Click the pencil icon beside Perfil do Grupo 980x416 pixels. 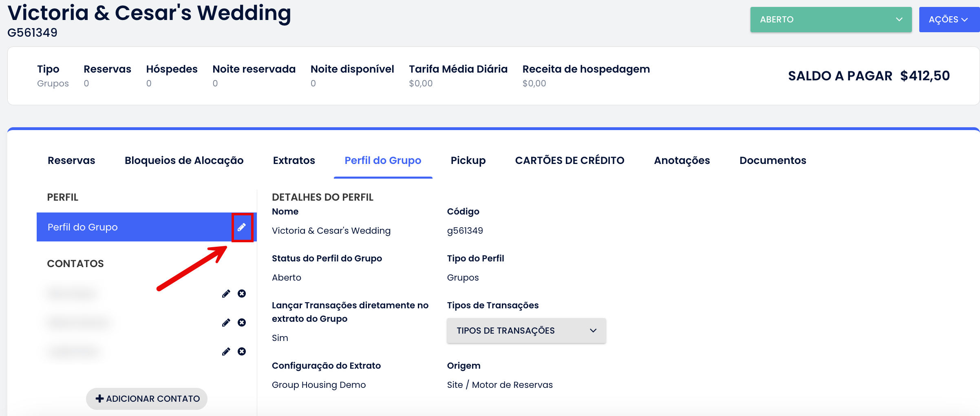[242, 227]
